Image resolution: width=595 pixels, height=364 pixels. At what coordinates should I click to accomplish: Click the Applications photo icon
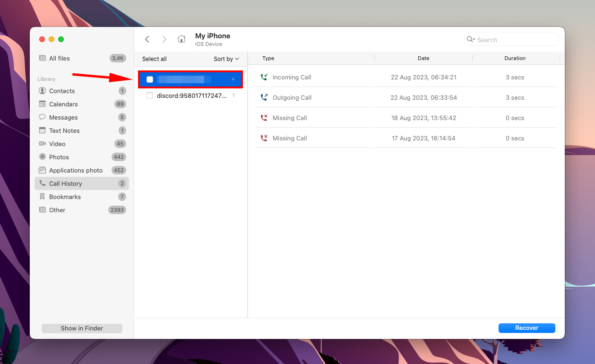click(x=43, y=170)
